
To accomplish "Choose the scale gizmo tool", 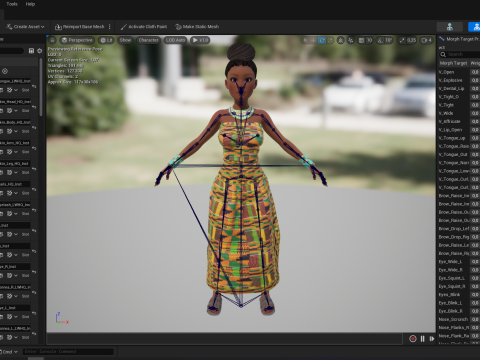I will click(330, 40).
